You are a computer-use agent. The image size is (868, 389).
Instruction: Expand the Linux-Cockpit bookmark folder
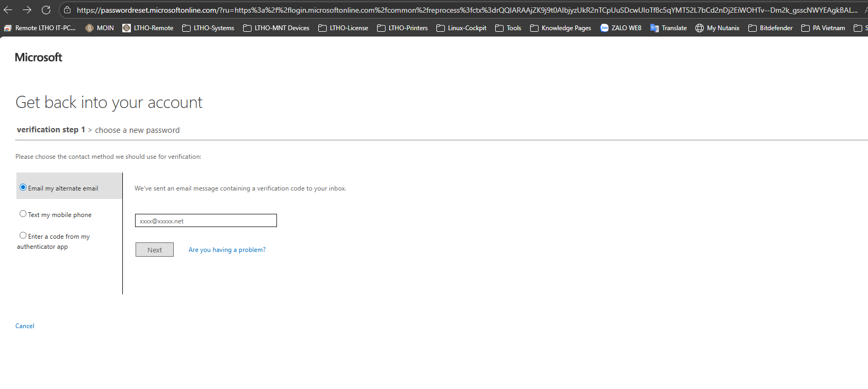click(461, 28)
